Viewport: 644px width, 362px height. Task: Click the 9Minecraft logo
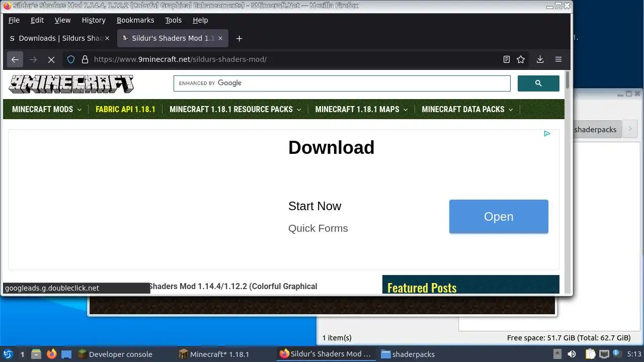pyautogui.click(x=71, y=84)
